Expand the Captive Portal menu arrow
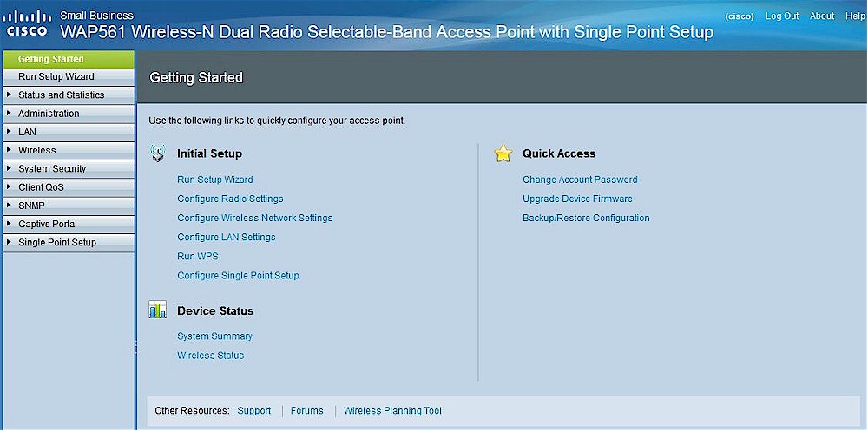Viewport: 868px width, 431px height. tap(9, 224)
